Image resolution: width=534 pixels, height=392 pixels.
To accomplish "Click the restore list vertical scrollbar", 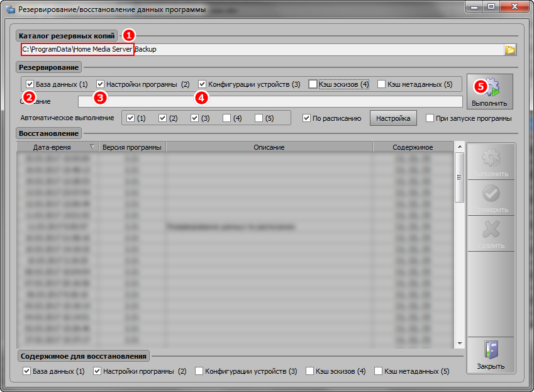I will [x=459, y=252].
